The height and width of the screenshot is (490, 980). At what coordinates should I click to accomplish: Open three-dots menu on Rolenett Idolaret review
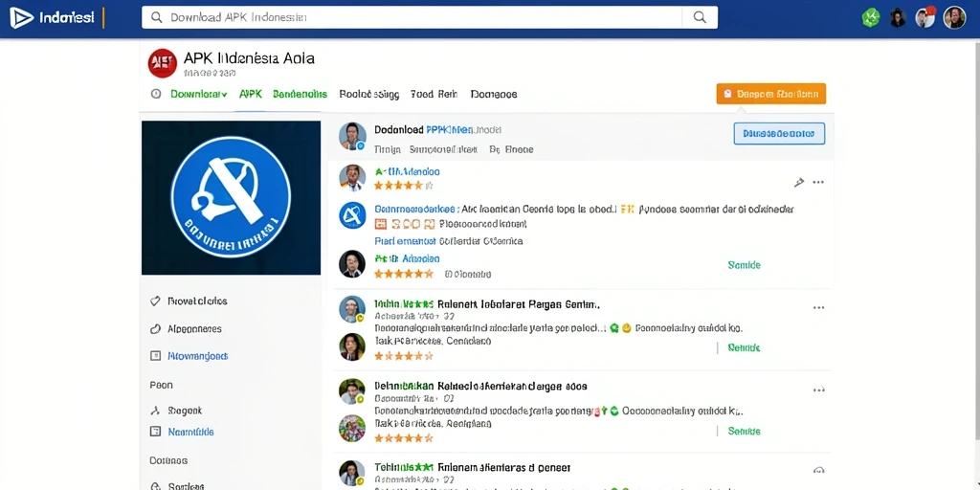pyautogui.click(x=819, y=307)
